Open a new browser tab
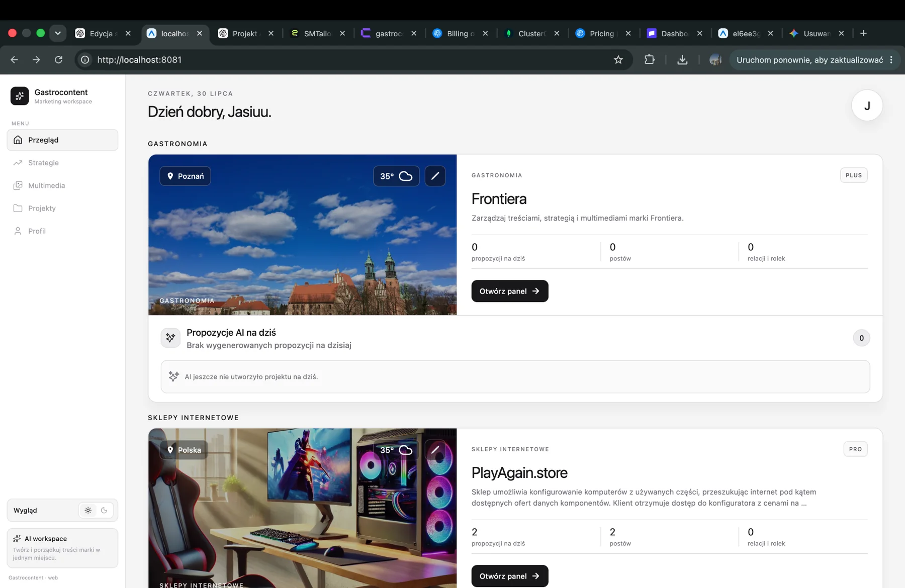Viewport: 905px width, 588px height. point(863,33)
